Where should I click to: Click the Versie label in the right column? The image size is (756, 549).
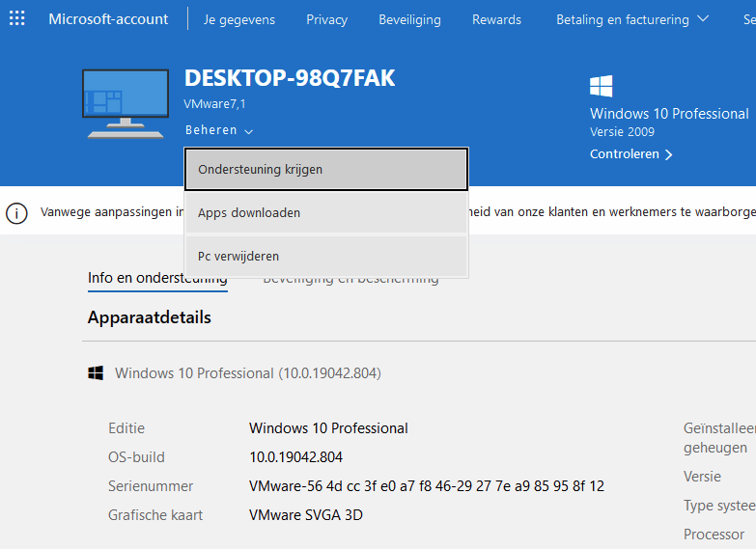pyautogui.click(x=702, y=477)
